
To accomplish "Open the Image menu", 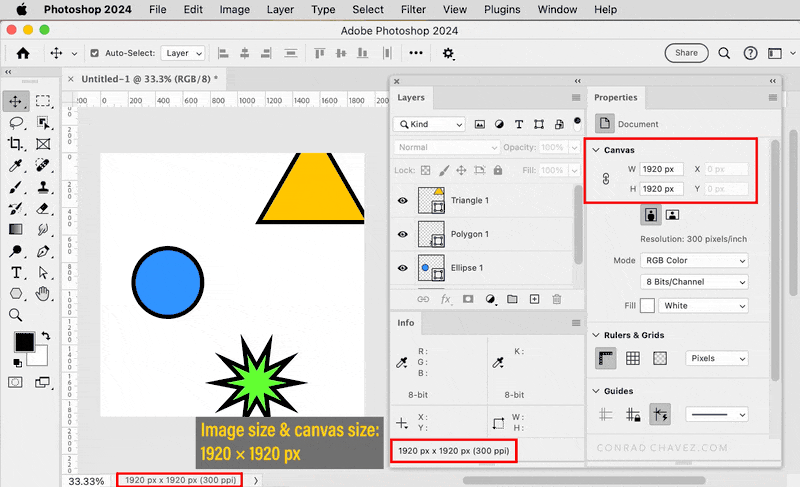I will [x=235, y=9].
